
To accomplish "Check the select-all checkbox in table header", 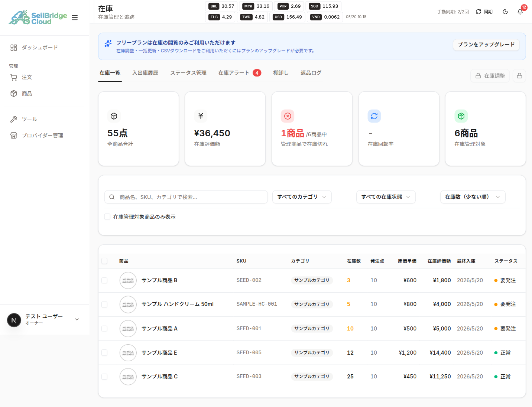I will tap(104, 261).
